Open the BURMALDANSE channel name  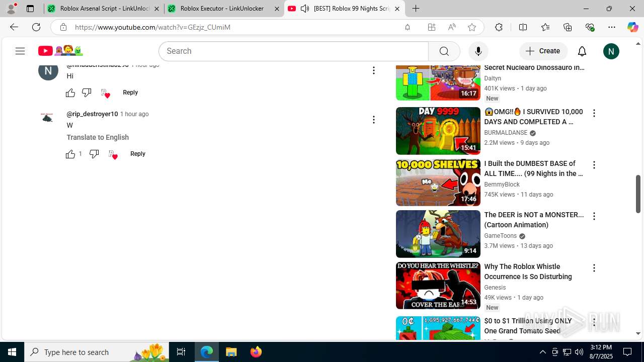click(x=506, y=133)
